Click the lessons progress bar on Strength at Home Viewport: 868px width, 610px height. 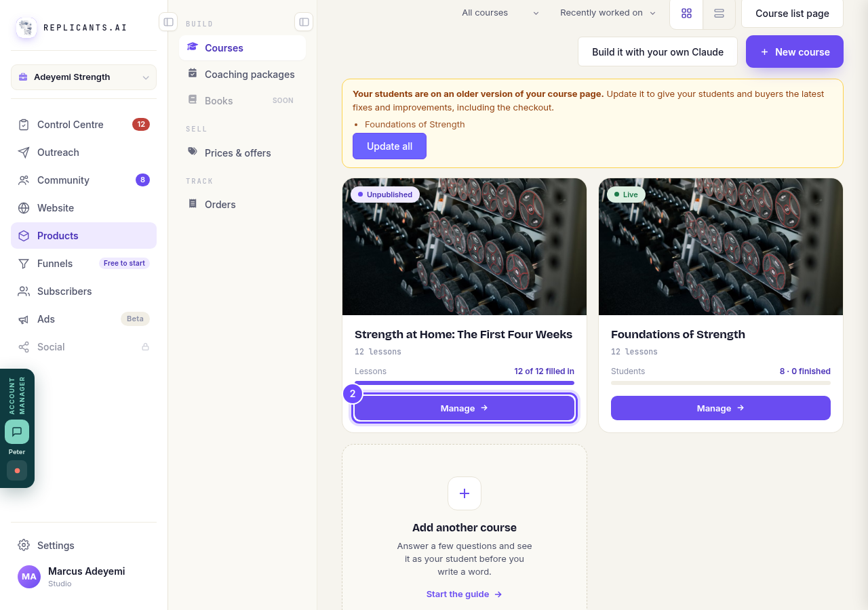(465, 383)
